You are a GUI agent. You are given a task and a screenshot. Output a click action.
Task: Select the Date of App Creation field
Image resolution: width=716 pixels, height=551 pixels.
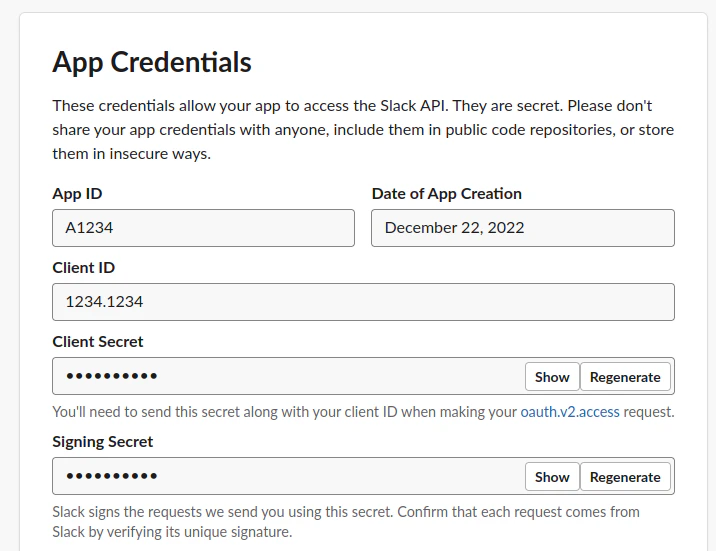[522, 228]
